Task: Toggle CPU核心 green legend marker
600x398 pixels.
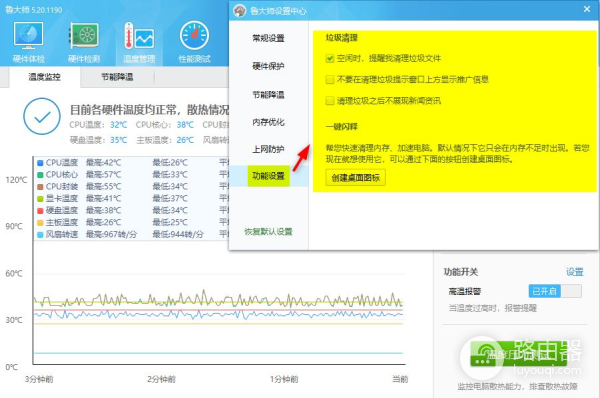Action: 40,175
